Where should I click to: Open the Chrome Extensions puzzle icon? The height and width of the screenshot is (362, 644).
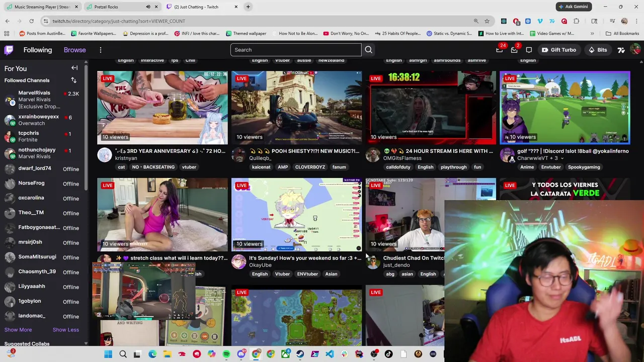(576, 21)
